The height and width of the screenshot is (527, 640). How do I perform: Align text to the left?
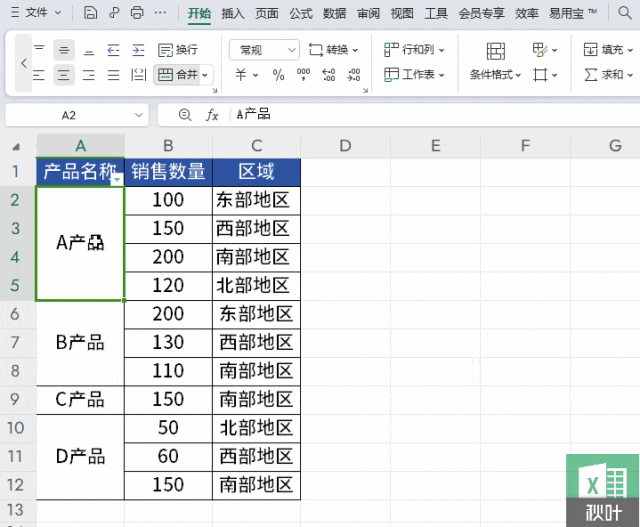click(x=39, y=75)
